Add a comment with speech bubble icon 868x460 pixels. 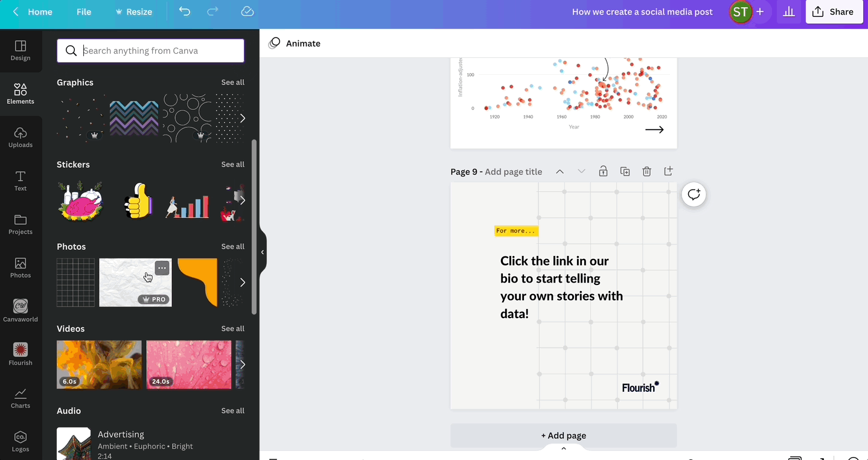click(x=694, y=194)
